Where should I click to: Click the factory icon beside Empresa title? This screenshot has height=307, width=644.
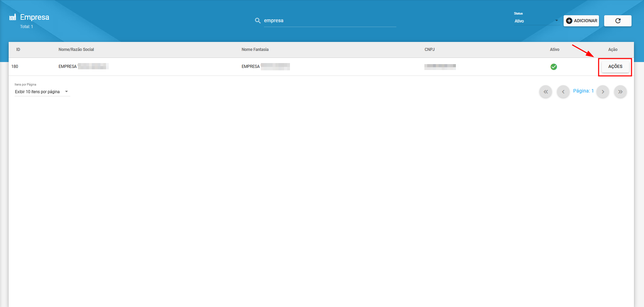13,17
